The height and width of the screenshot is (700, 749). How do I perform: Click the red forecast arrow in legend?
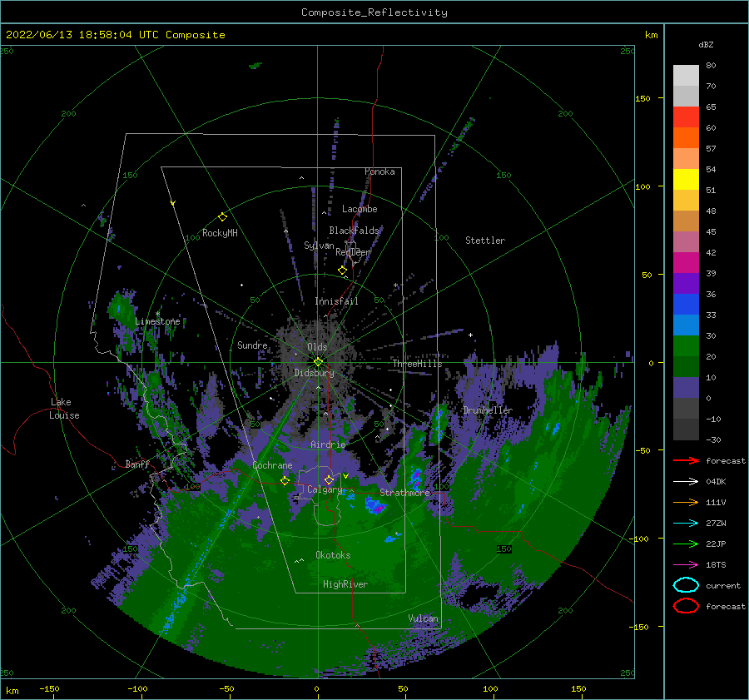[686, 460]
